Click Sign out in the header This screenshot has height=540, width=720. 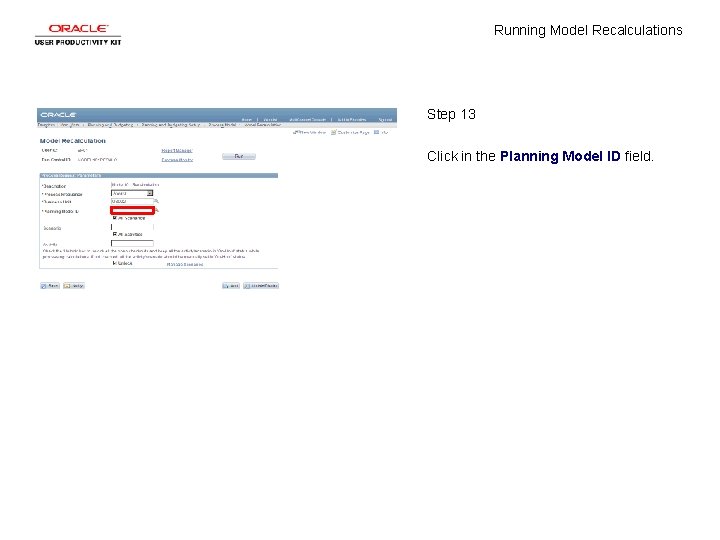tap(385, 120)
